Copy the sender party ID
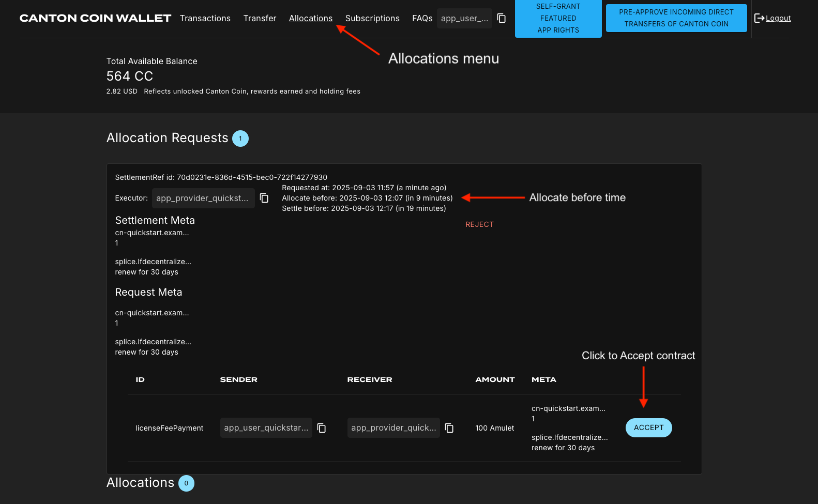818x504 pixels. point(321,428)
